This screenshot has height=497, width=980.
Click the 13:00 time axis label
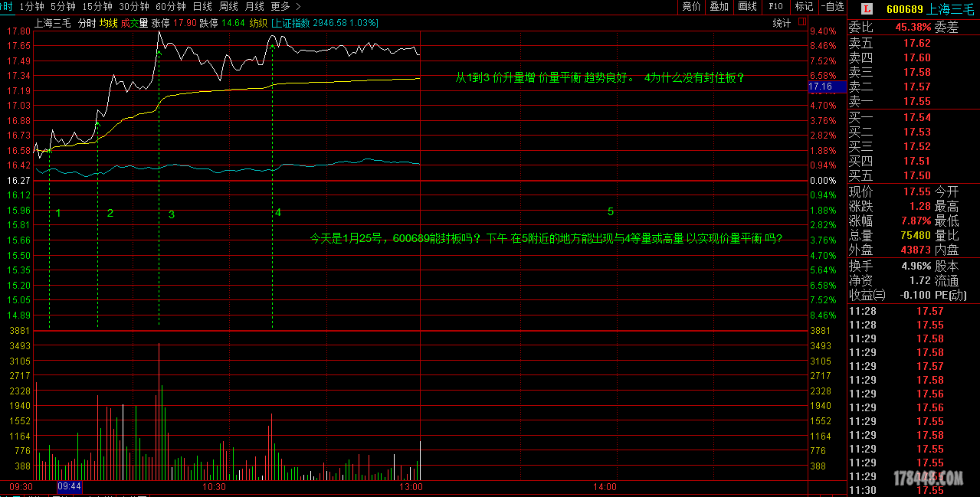tap(411, 486)
